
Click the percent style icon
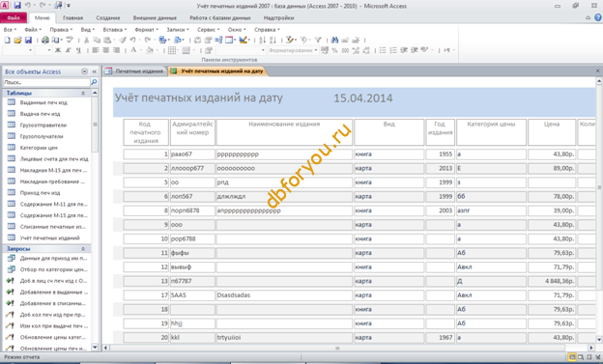point(334,50)
